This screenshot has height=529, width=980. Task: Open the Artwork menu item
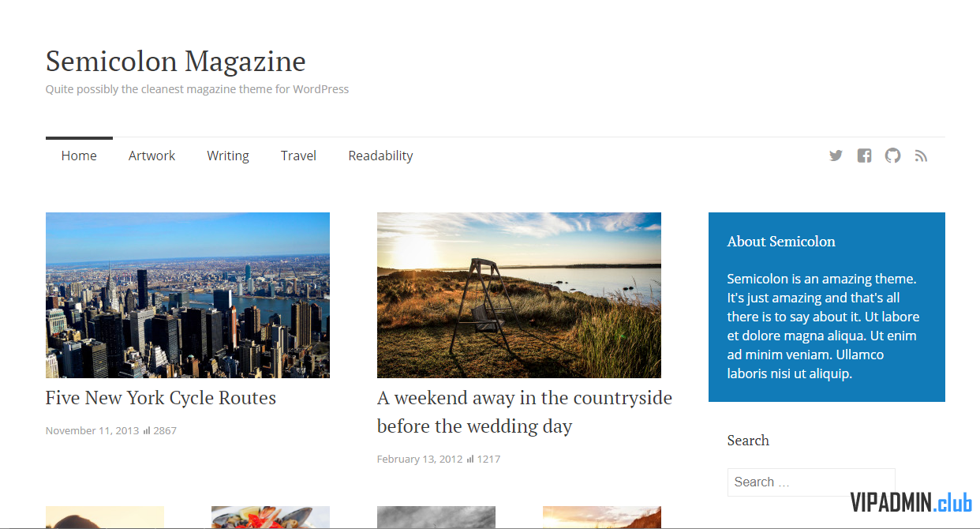point(151,156)
